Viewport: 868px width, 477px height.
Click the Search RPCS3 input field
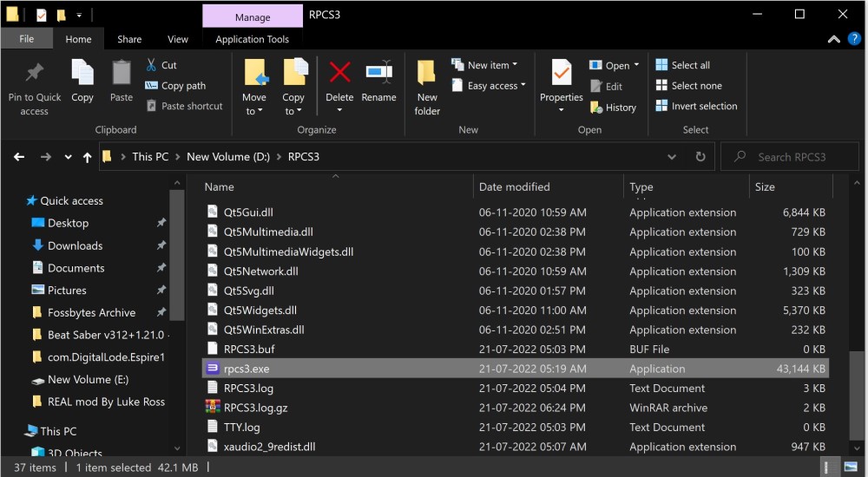(790, 157)
